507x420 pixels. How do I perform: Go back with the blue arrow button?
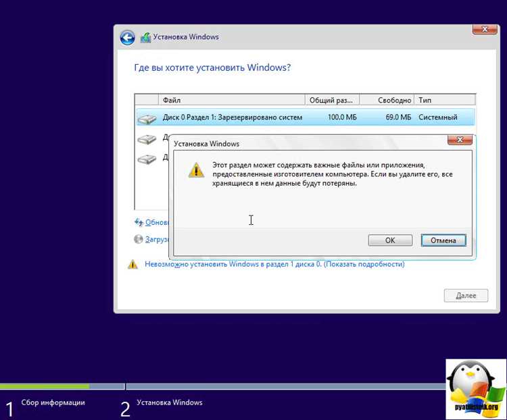(x=127, y=38)
